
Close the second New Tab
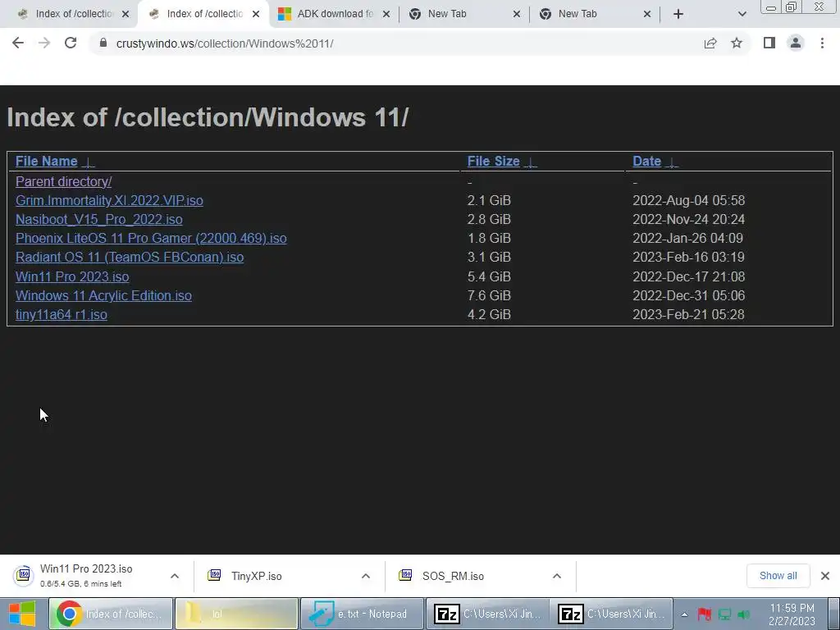click(647, 14)
